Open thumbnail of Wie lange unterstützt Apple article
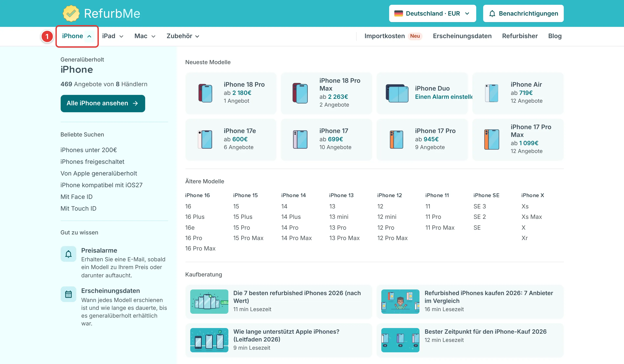The width and height of the screenshot is (624, 364). (x=209, y=340)
